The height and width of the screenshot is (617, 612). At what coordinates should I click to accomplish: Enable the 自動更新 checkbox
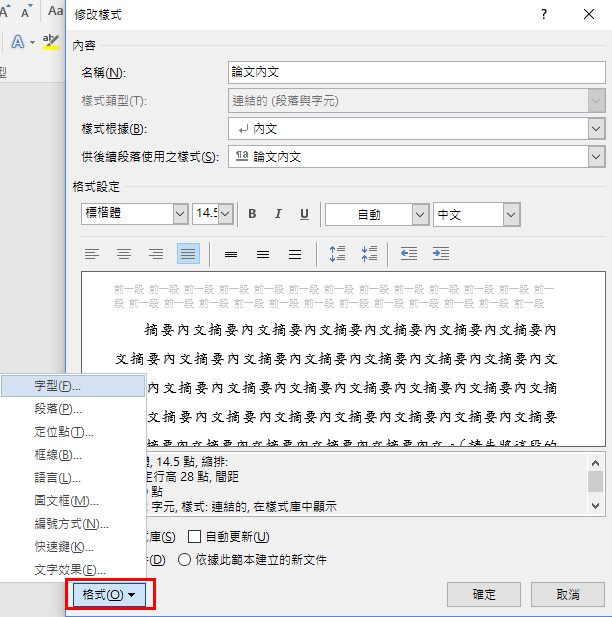[x=195, y=537]
